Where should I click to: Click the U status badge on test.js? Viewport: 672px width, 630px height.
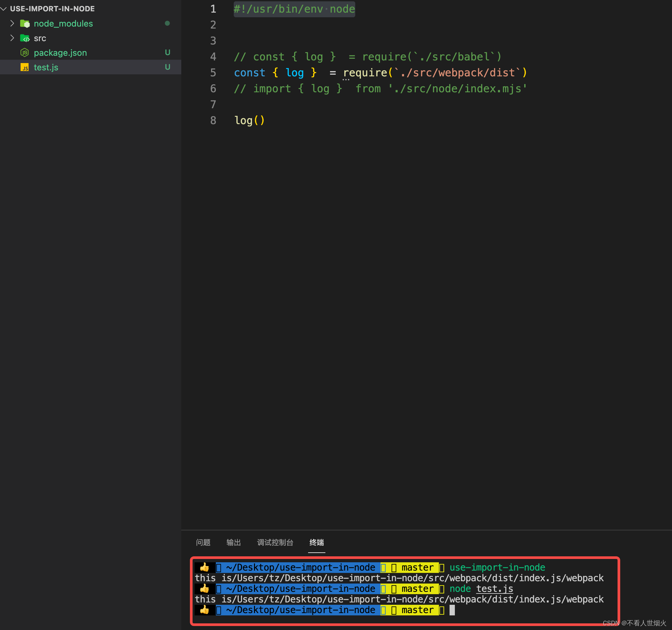(x=167, y=67)
